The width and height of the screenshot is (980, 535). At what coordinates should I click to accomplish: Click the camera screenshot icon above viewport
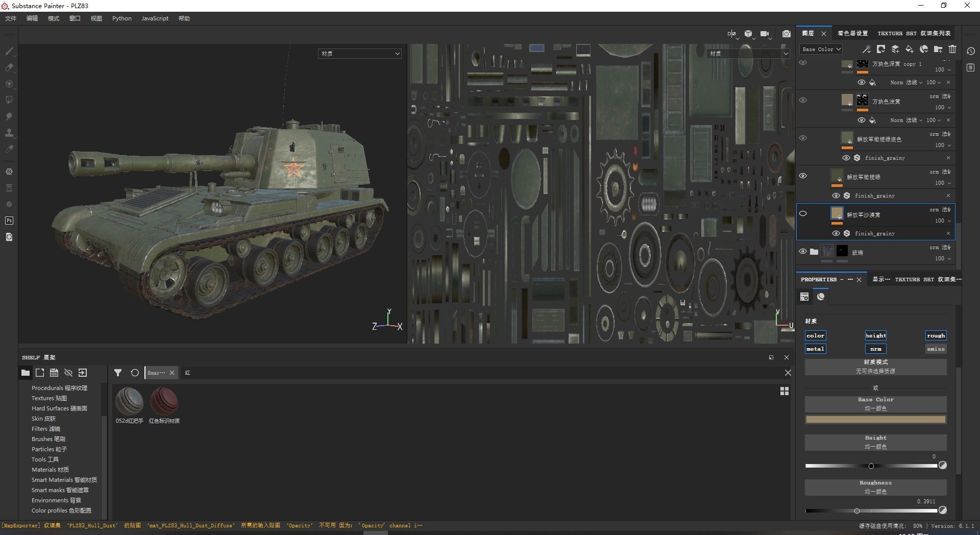coord(787,34)
